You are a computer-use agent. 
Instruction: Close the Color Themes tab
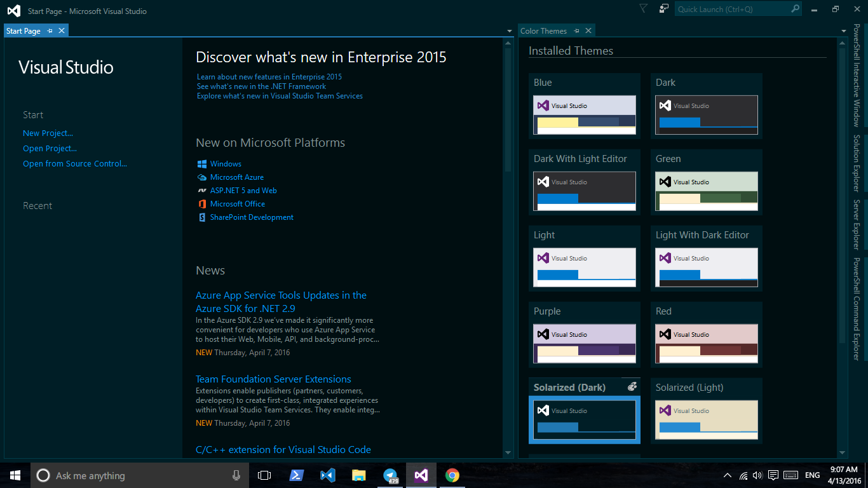(x=588, y=30)
